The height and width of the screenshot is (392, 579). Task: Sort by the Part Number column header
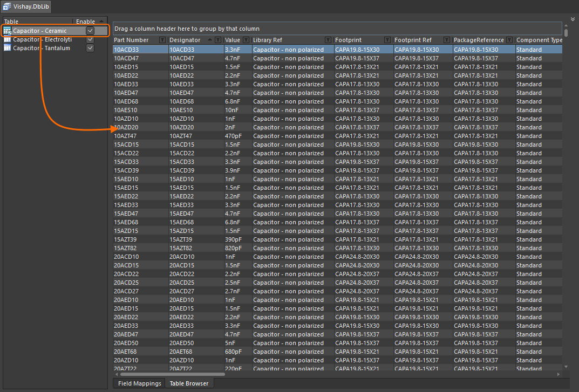click(131, 40)
